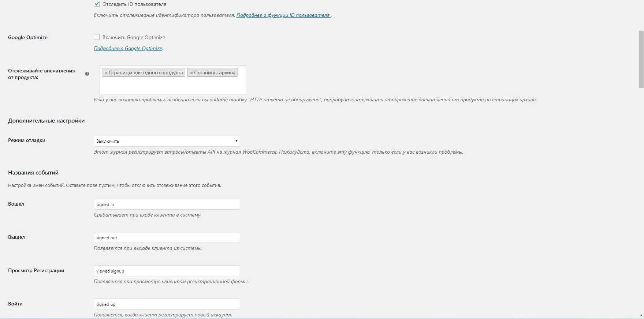The height and width of the screenshot is (319, 644).
Task: Click the 'Страницы архива' tag label
Action: [215, 73]
